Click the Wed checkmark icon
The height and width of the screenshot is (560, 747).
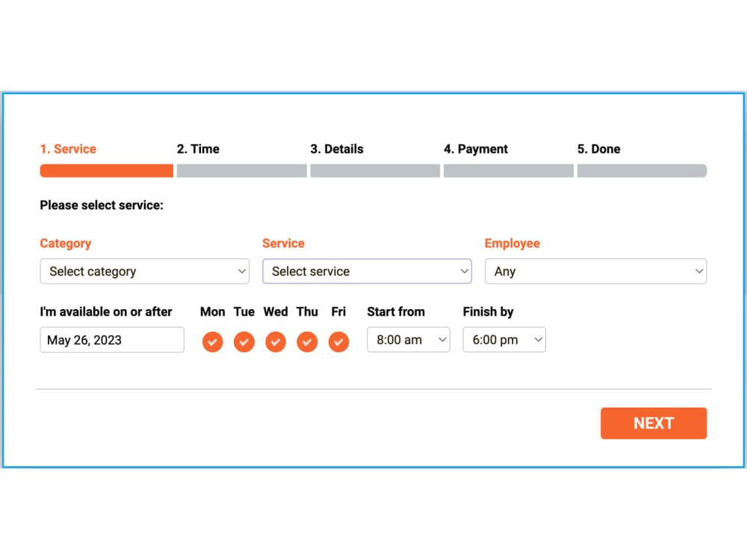[275, 342]
